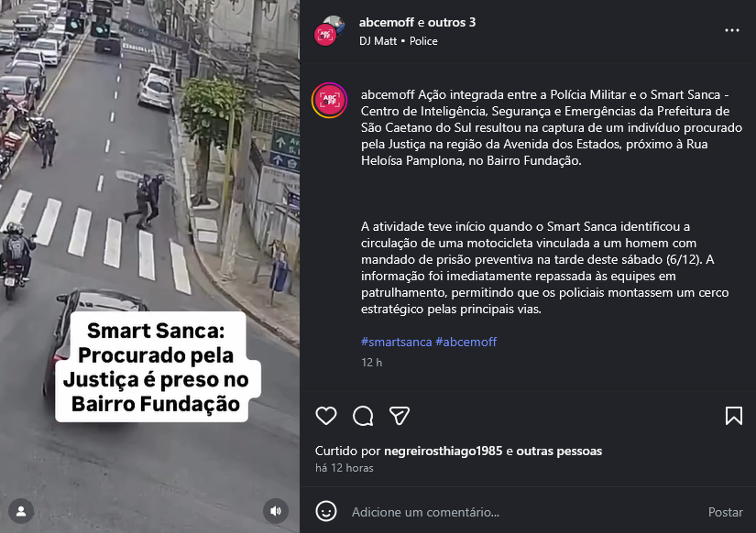Open the #smartsanca hashtag

[396, 342]
